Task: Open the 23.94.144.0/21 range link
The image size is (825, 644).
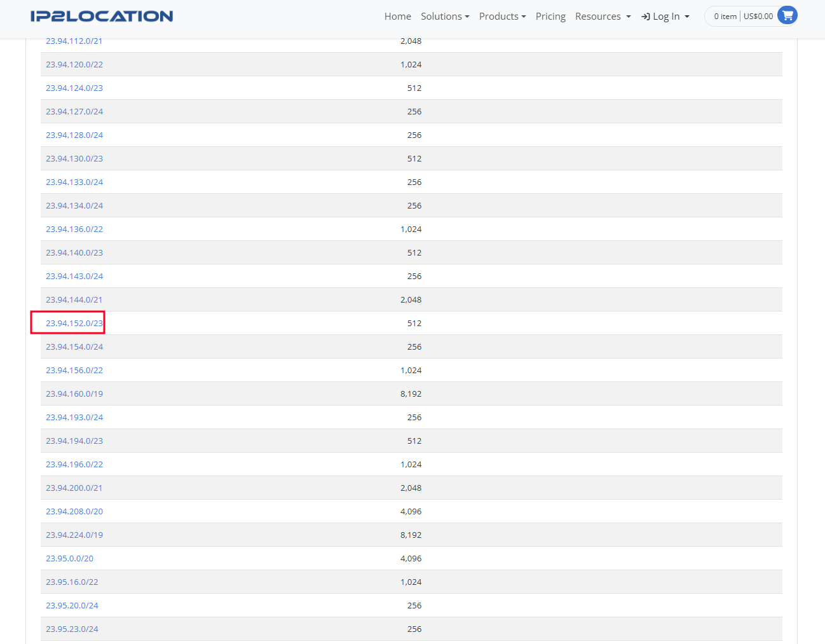Action: [x=74, y=299]
